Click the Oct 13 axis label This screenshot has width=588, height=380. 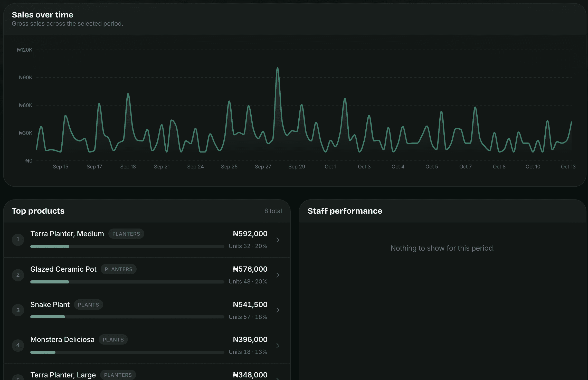click(x=568, y=167)
